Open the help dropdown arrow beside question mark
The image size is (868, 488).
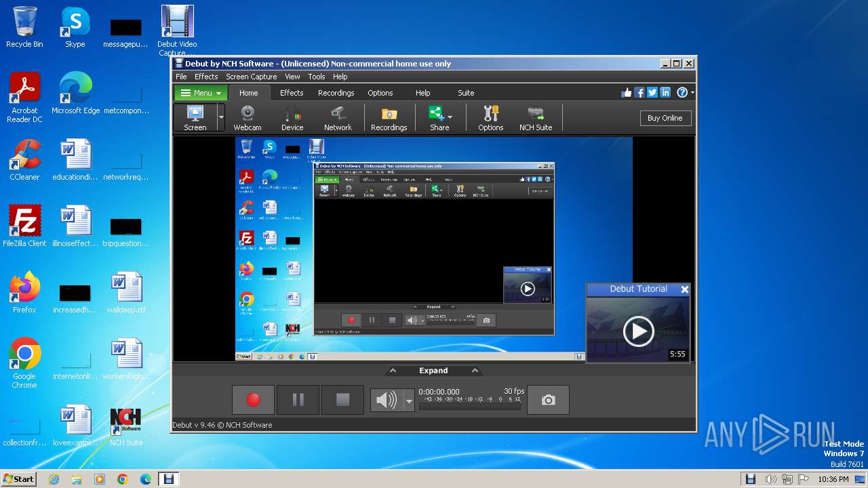tap(692, 93)
